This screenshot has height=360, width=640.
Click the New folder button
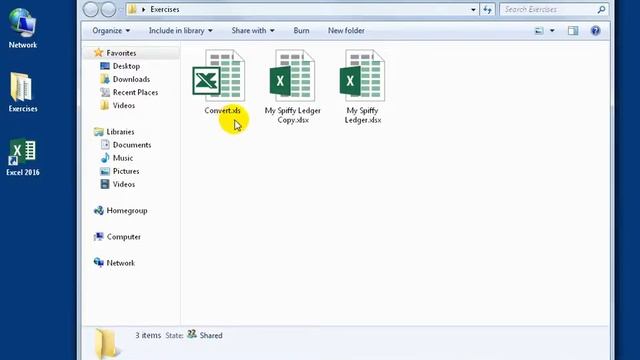click(346, 31)
